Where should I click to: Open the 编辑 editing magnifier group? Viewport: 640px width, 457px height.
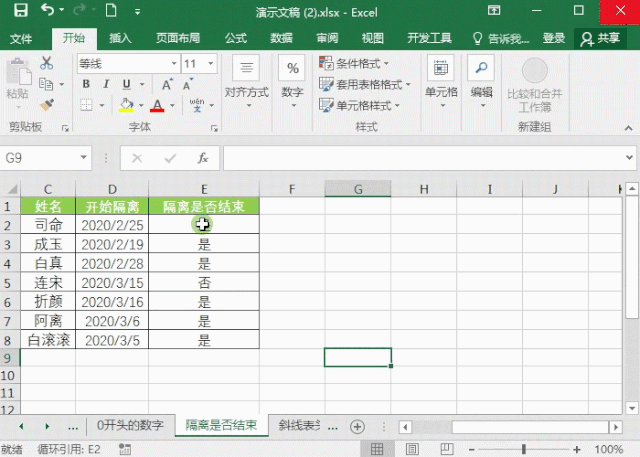481,81
